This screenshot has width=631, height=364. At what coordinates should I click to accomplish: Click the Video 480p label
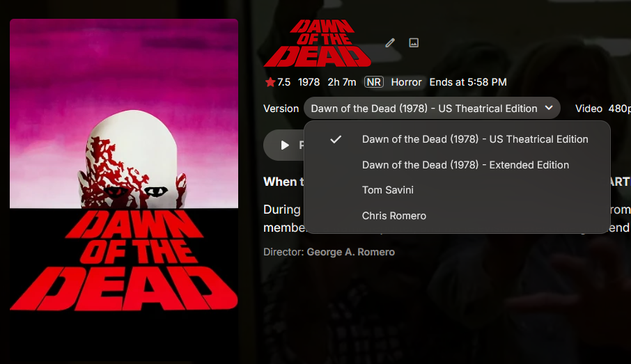603,109
